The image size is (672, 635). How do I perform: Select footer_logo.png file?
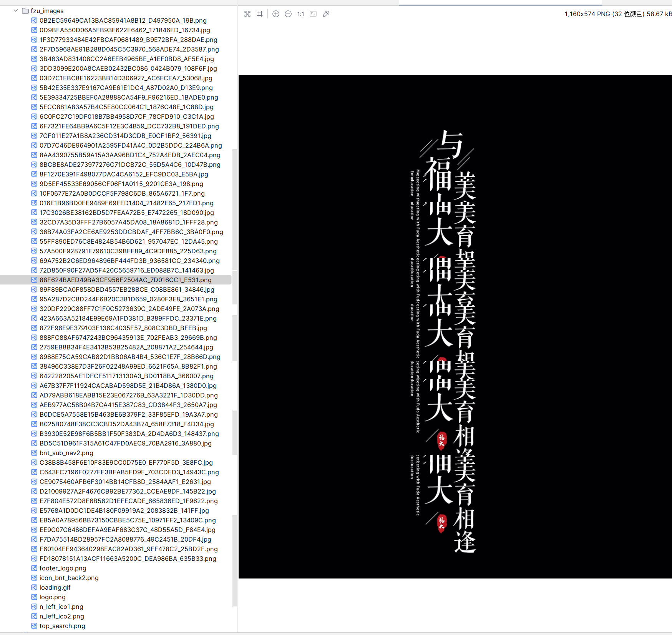coord(63,568)
